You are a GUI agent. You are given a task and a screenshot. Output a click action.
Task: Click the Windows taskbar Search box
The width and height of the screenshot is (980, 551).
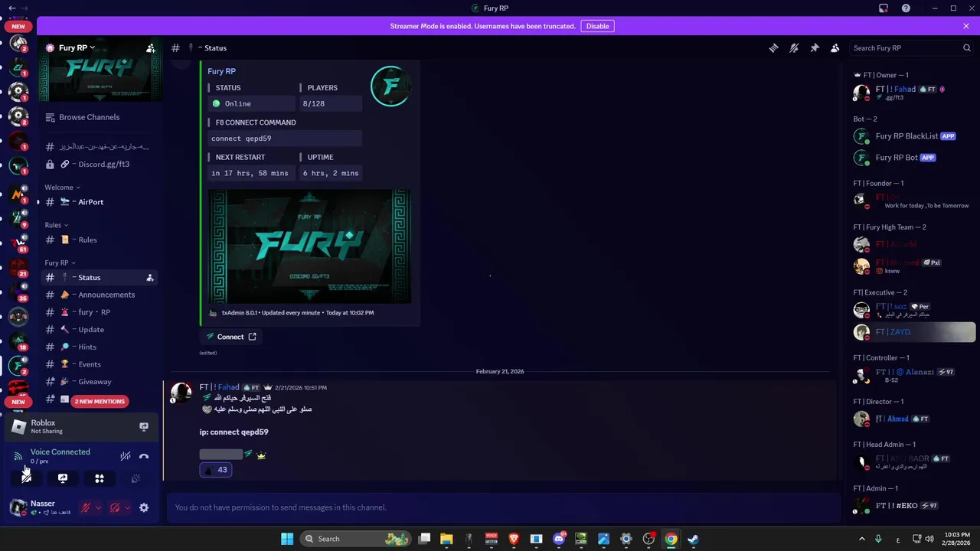pyautogui.click(x=356, y=539)
